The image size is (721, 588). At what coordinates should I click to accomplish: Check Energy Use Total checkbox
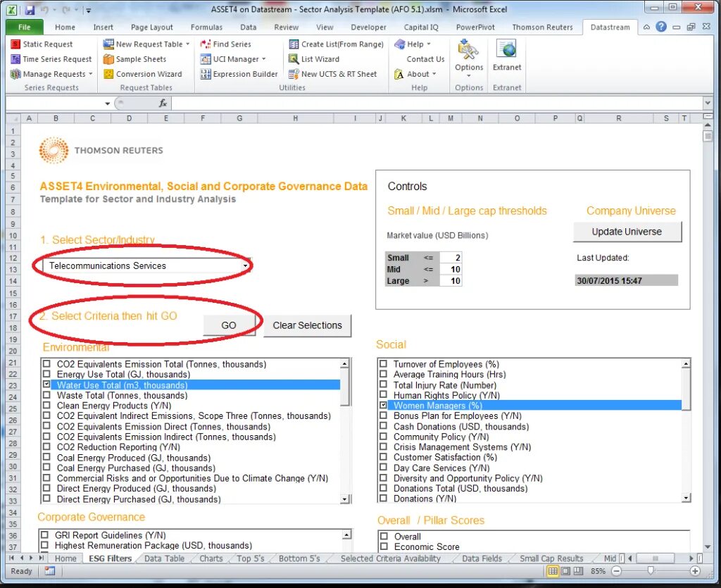coord(46,374)
